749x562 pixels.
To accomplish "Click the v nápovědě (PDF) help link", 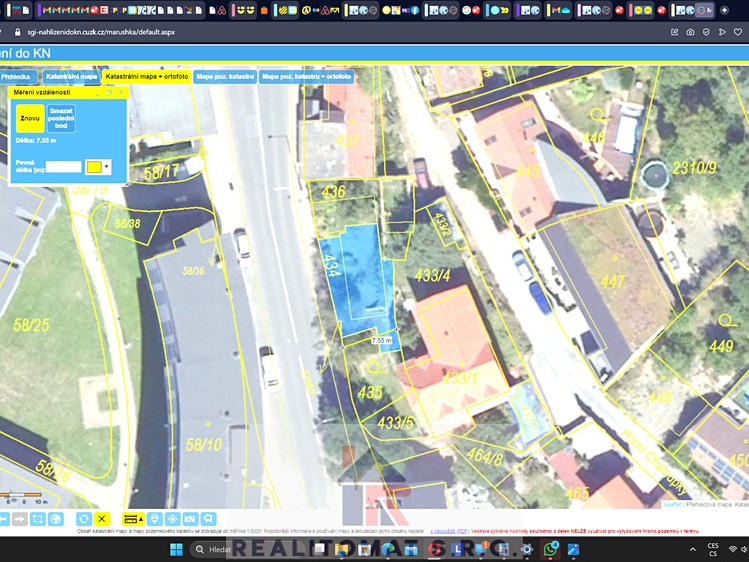I will click(x=449, y=531).
